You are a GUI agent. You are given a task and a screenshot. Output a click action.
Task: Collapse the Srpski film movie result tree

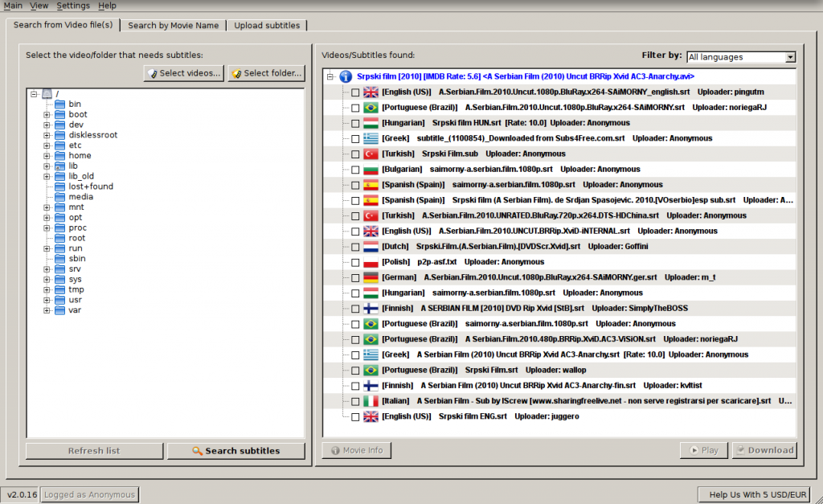tap(330, 76)
